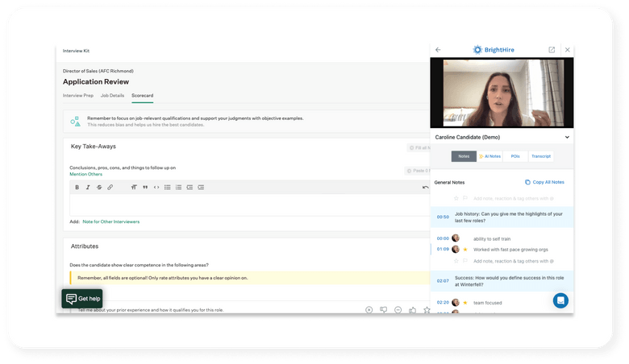This screenshot has width=629, height=364.
Task: Flag the note field under General Notes
Action: (x=465, y=198)
